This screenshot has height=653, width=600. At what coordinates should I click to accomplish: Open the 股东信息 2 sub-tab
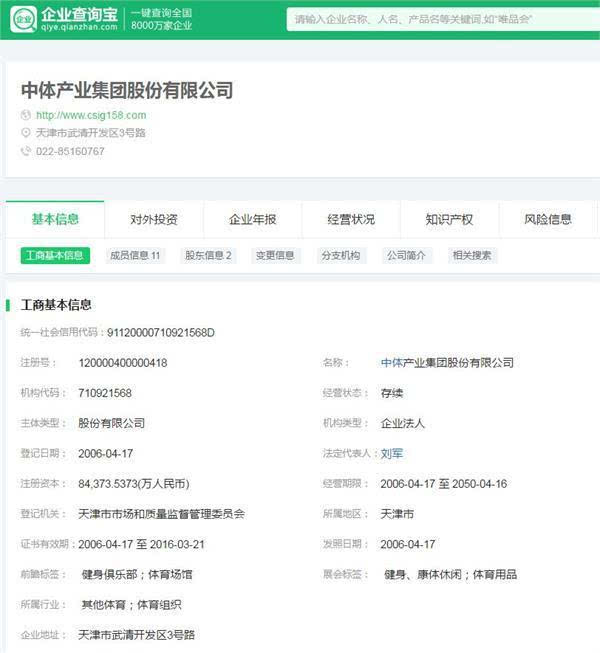pos(208,255)
